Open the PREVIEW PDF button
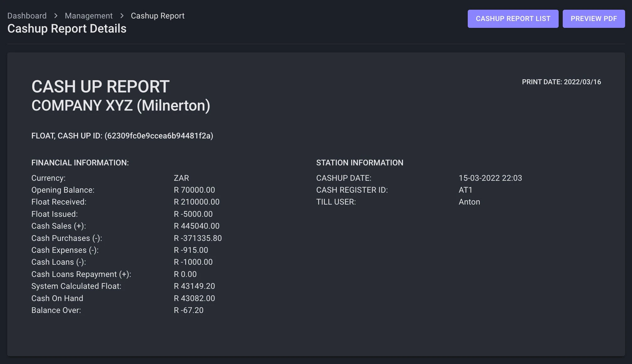The image size is (632, 364). [x=593, y=19]
